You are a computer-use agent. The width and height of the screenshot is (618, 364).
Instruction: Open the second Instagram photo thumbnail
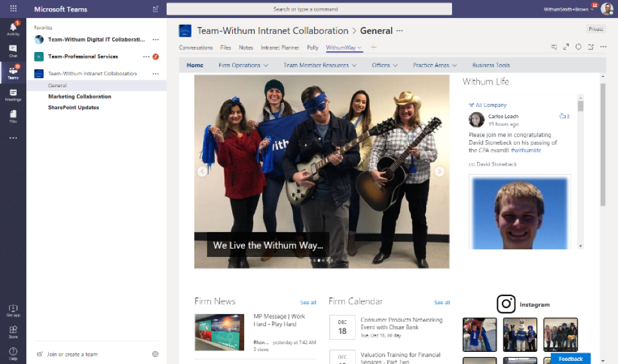click(x=520, y=335)
